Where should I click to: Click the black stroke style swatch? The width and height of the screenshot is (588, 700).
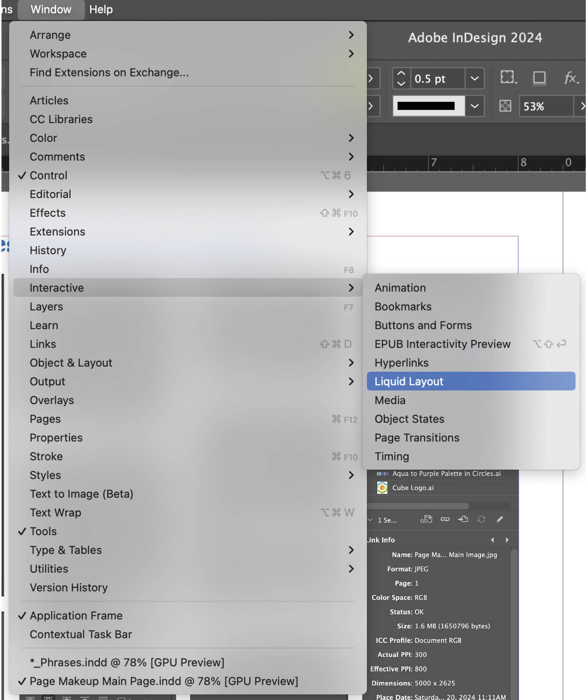click(429, 106)
